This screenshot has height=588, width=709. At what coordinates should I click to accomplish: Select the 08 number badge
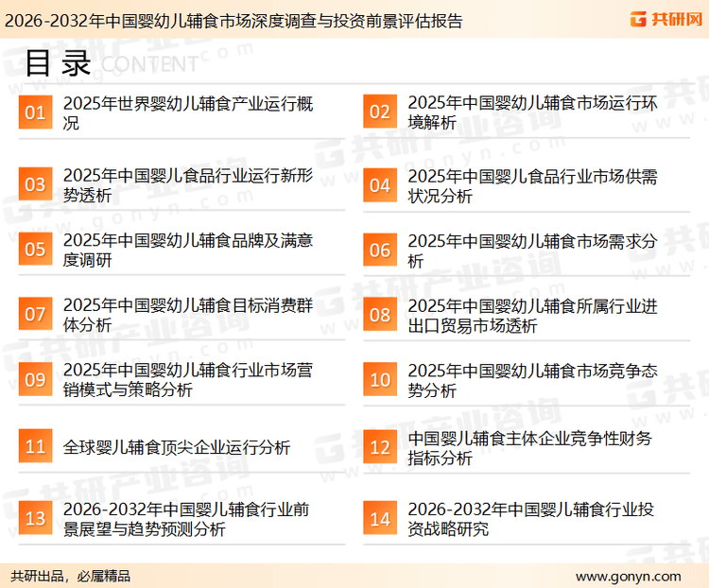379,315
